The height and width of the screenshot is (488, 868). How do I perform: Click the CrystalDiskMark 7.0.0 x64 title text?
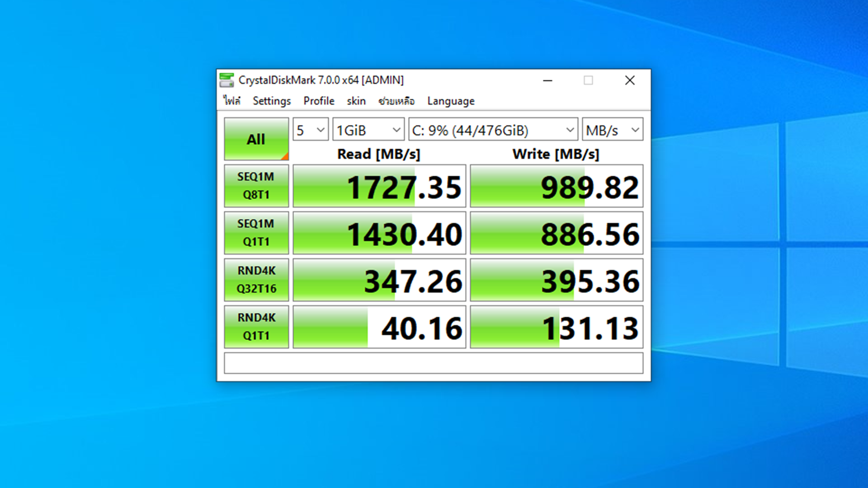point(321,80)
